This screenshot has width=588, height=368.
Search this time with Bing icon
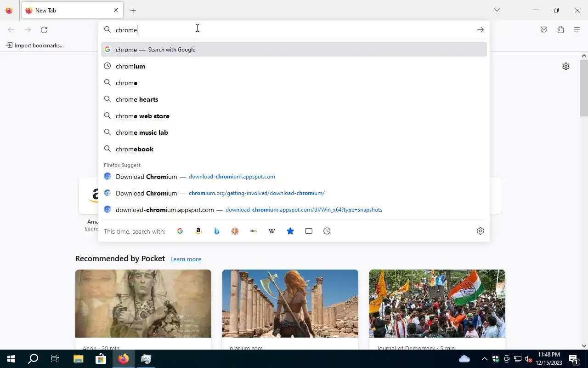[x=217, y=231]
